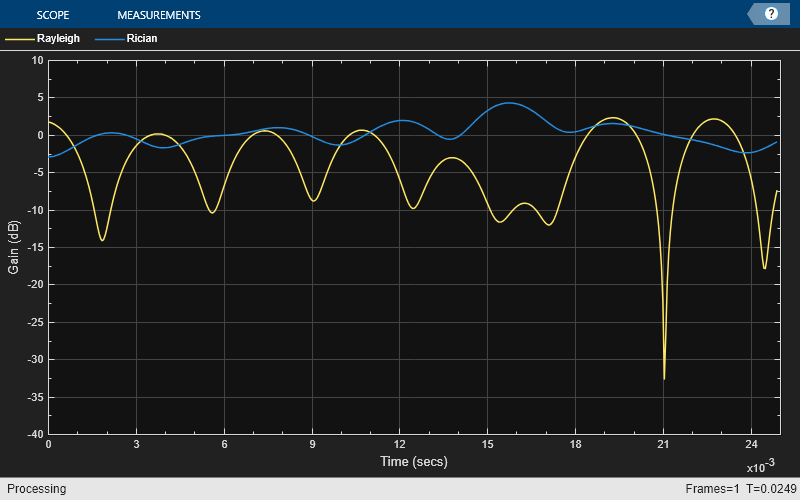Click the Rayleigh dip near time 2

point(102,240)
